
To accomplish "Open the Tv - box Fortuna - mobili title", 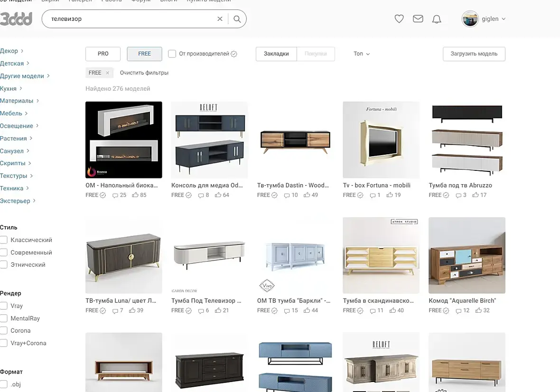I will 376,185.
